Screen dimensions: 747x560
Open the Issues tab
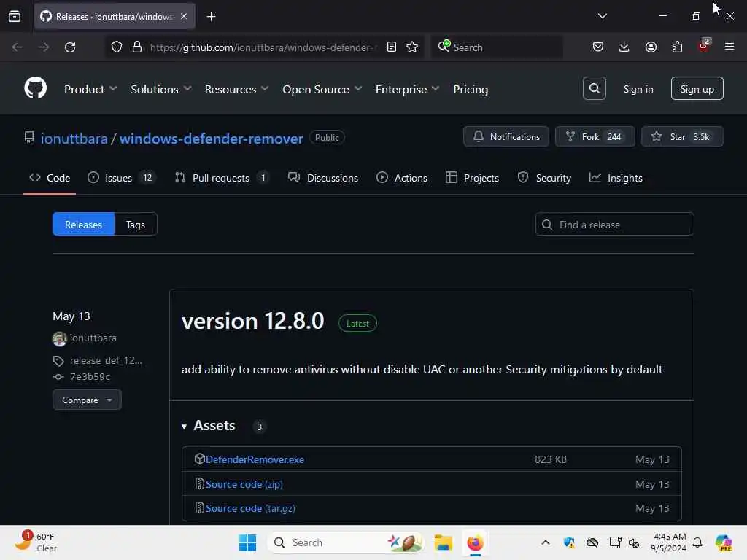122,178
